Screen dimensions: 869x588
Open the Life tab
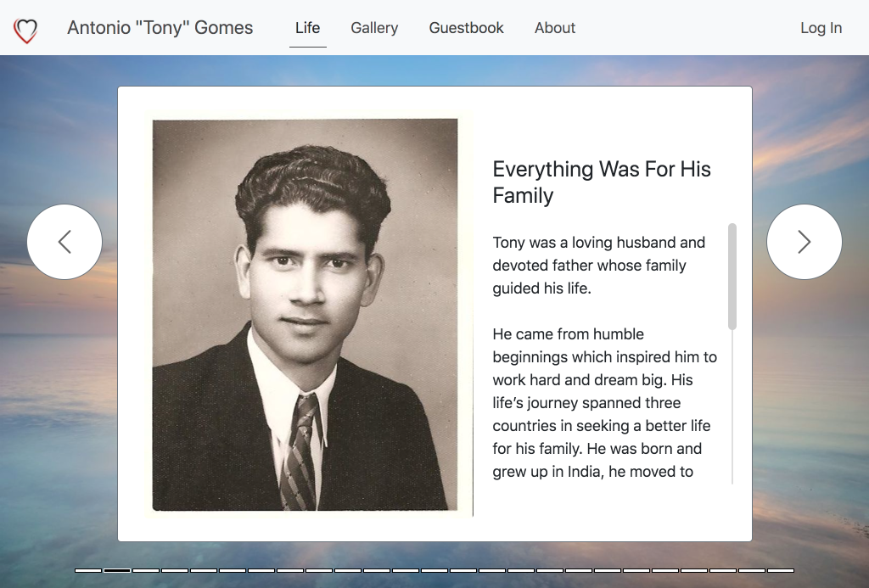point(307,28)
